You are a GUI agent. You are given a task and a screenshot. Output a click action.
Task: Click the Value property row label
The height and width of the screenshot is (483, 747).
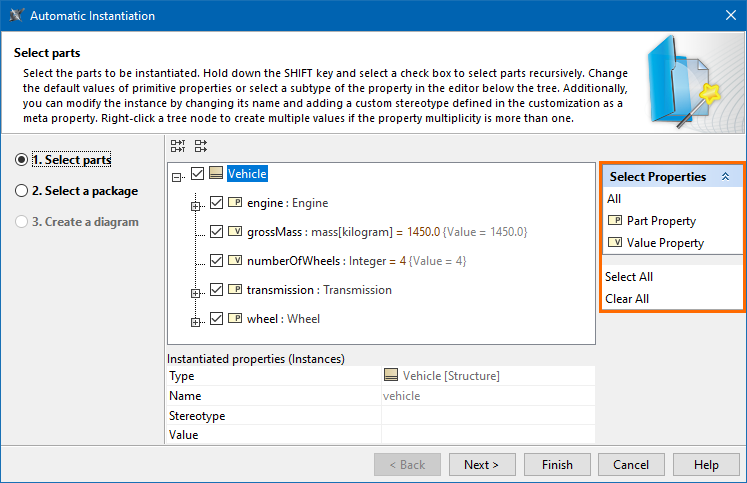pyautogui.click(x=183, y=435)
